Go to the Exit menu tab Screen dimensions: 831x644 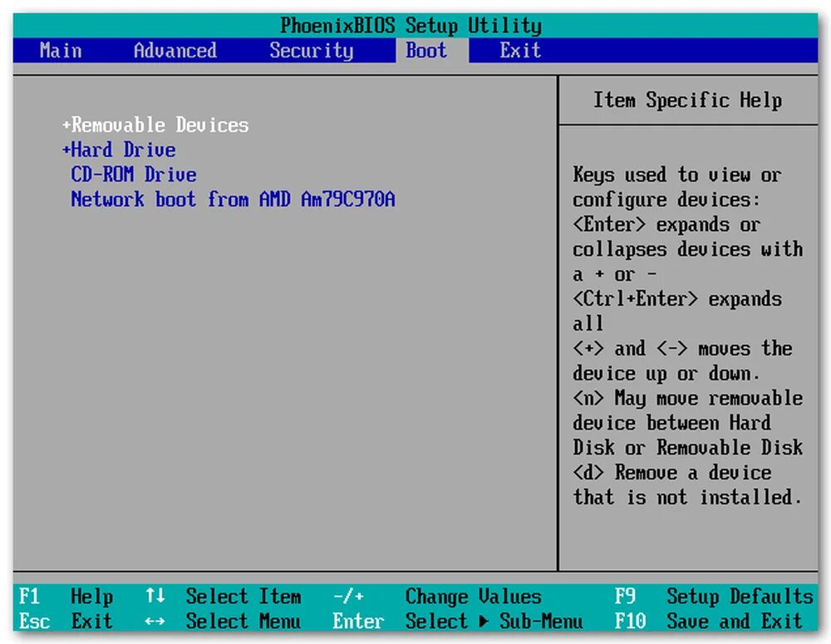[520, 51]
